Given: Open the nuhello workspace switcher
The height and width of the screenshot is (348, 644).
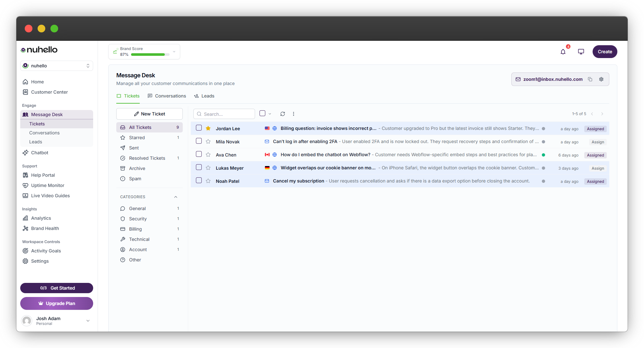Looking at the screenshot, I should (x=57, y=66).
